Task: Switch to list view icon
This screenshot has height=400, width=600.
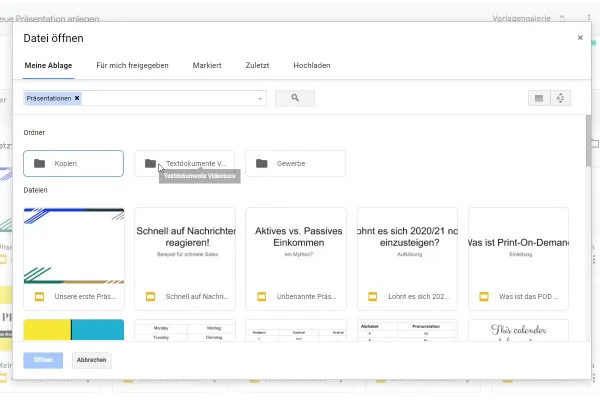Action: tap(539, 98)
